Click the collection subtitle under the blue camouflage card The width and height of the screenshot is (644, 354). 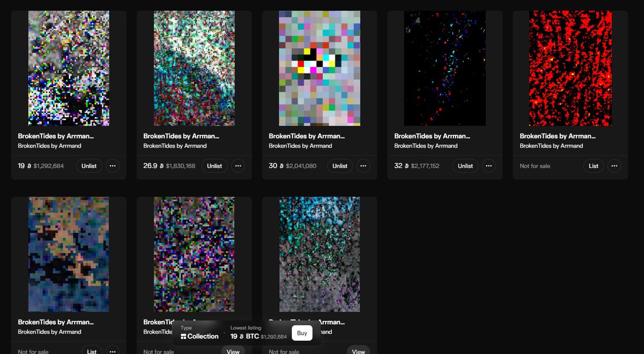tap(49, 332)
